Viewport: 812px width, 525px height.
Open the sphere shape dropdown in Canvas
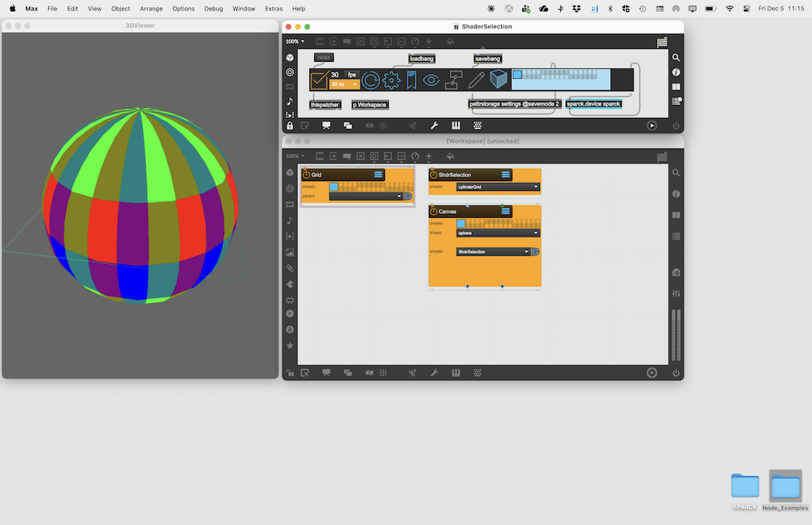497,232
